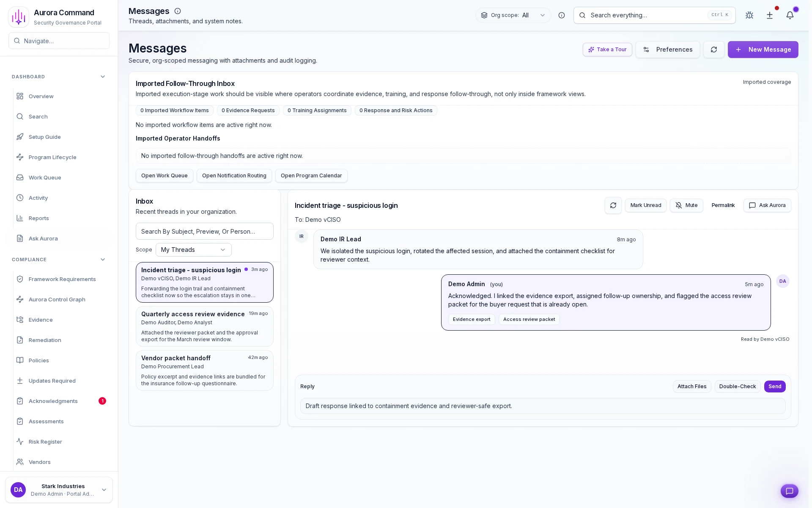Select the Aurora Command logo
This screenshot has width=812, height=508.
tap(19, 17)
